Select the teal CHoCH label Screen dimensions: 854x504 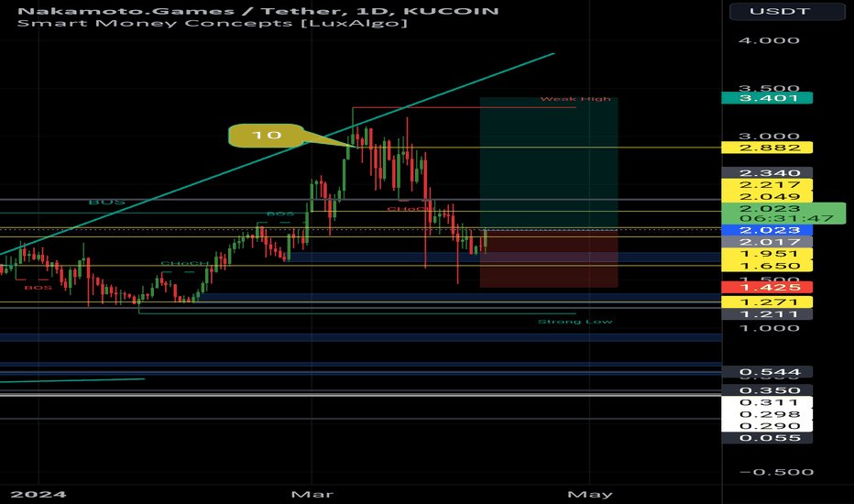(x=184, y=263)
